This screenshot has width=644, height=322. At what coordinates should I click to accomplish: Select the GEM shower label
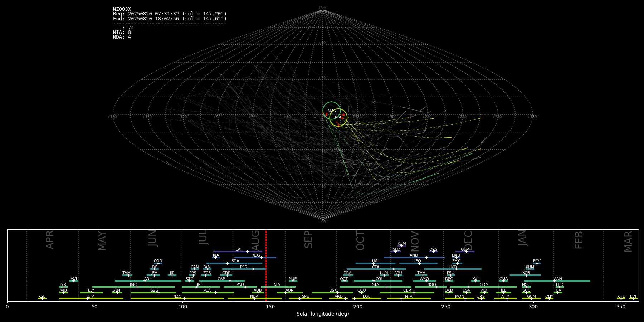point(465,250)
